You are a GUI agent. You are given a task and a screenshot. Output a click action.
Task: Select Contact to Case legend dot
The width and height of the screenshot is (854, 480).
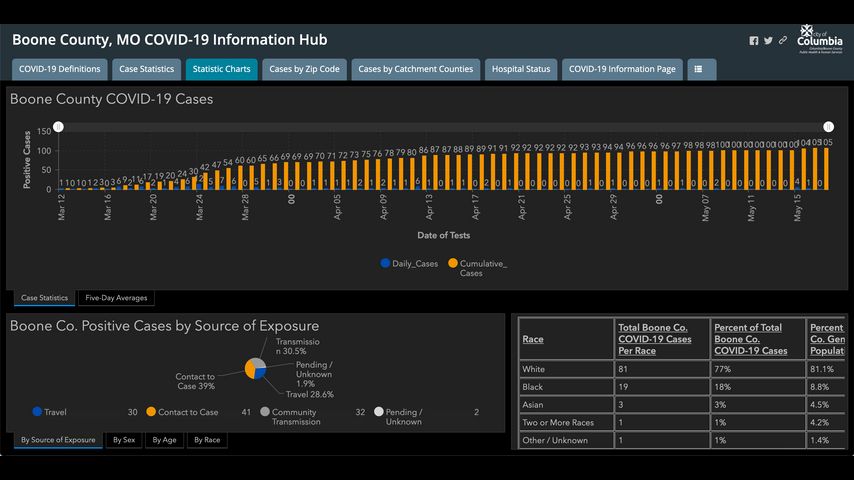151,411
